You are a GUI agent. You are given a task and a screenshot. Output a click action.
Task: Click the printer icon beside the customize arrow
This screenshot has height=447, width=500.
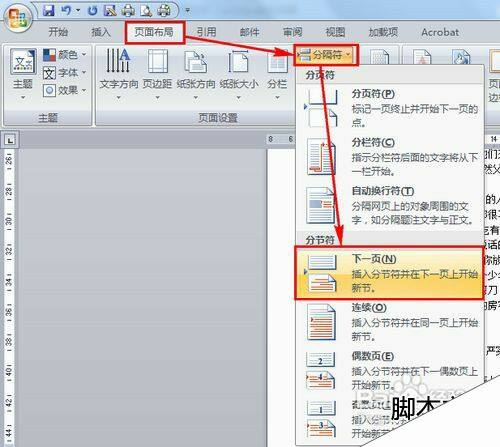pos(164,11)
